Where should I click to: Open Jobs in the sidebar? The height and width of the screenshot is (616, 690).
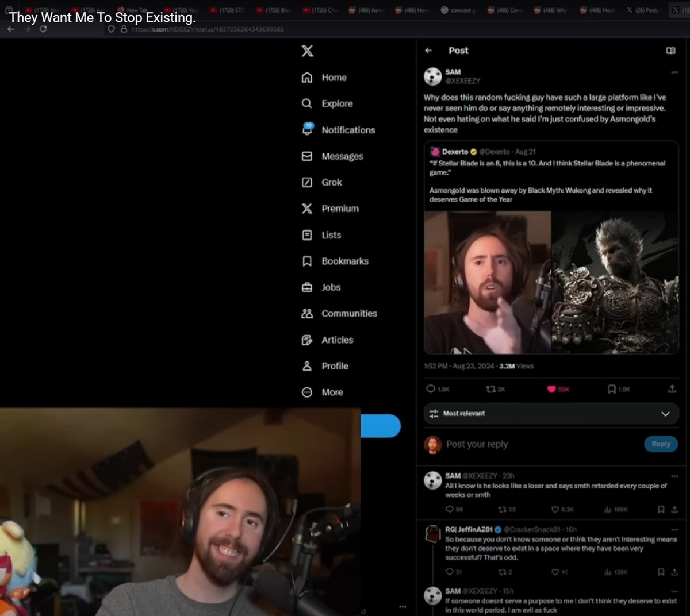coord(321,287)
